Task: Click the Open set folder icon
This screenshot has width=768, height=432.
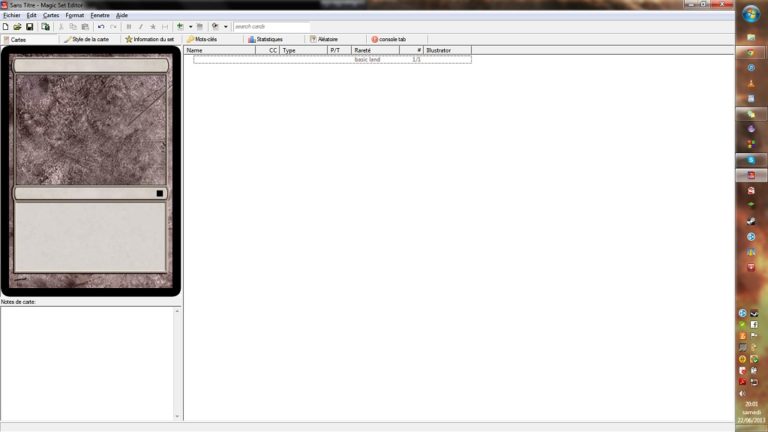Action: pos(17,27)
